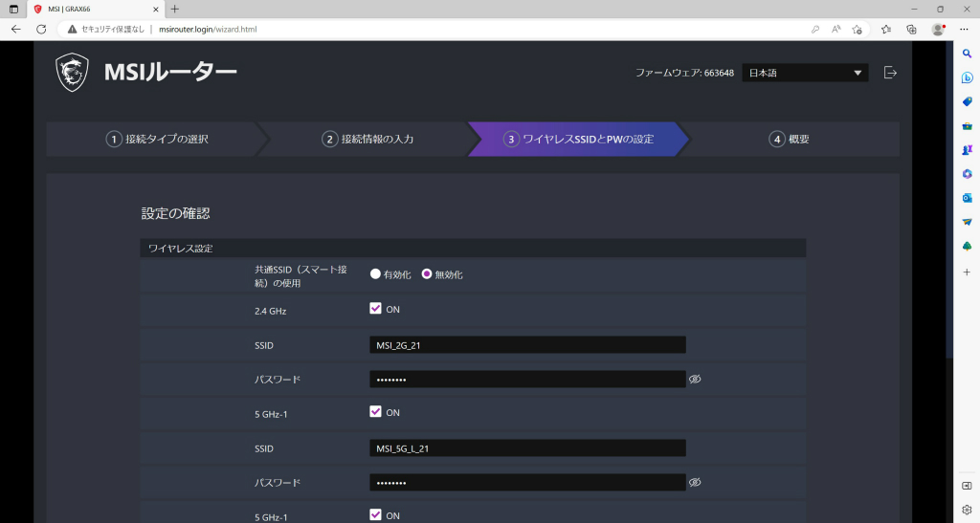Open the games icon in the sidebar

pos(967,150)
